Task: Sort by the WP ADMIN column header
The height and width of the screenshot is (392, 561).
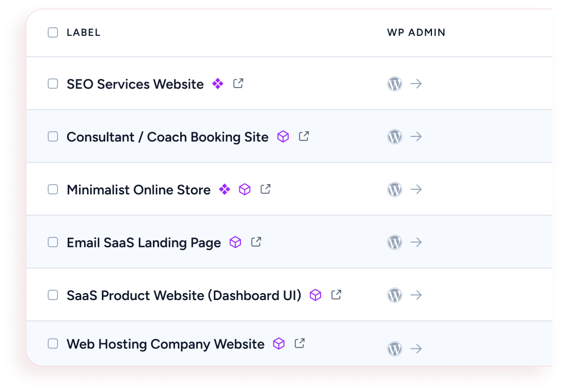Action: coord(416,32)
